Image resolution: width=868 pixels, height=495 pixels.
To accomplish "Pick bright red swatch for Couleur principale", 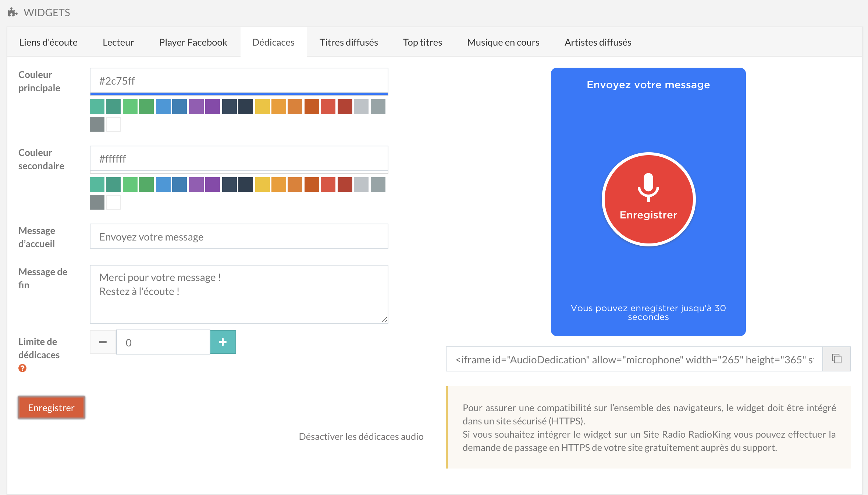I will pyautogui.click(x=328, y=107).
